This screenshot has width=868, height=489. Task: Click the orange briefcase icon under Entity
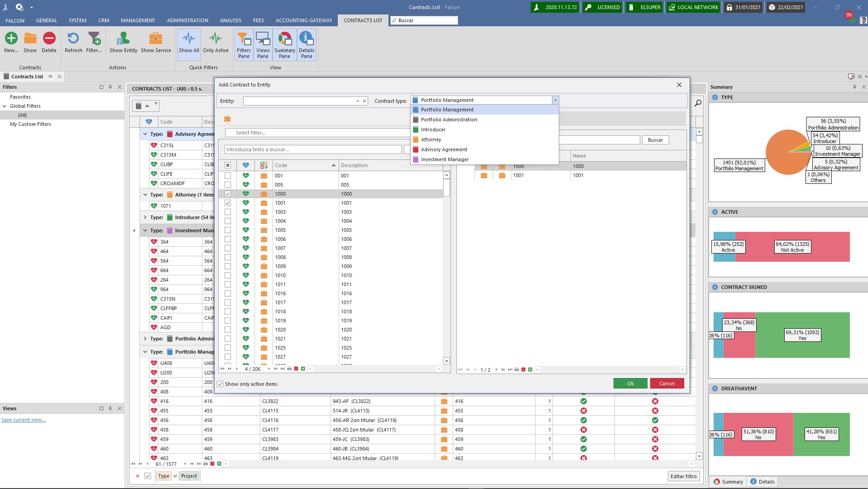click(227, 119)
